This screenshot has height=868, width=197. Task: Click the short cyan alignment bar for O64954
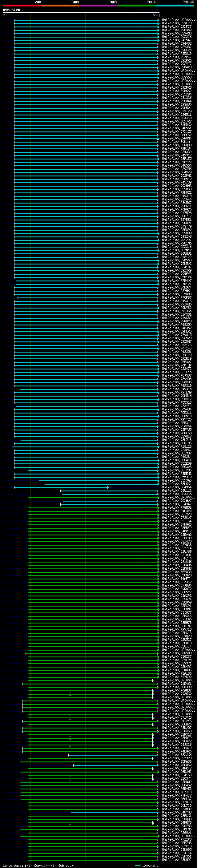61,487
